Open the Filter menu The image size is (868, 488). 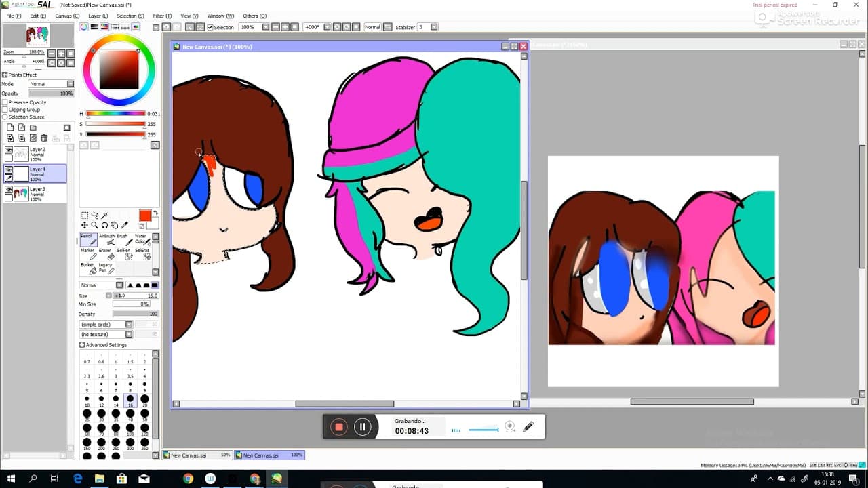[162, 16]
